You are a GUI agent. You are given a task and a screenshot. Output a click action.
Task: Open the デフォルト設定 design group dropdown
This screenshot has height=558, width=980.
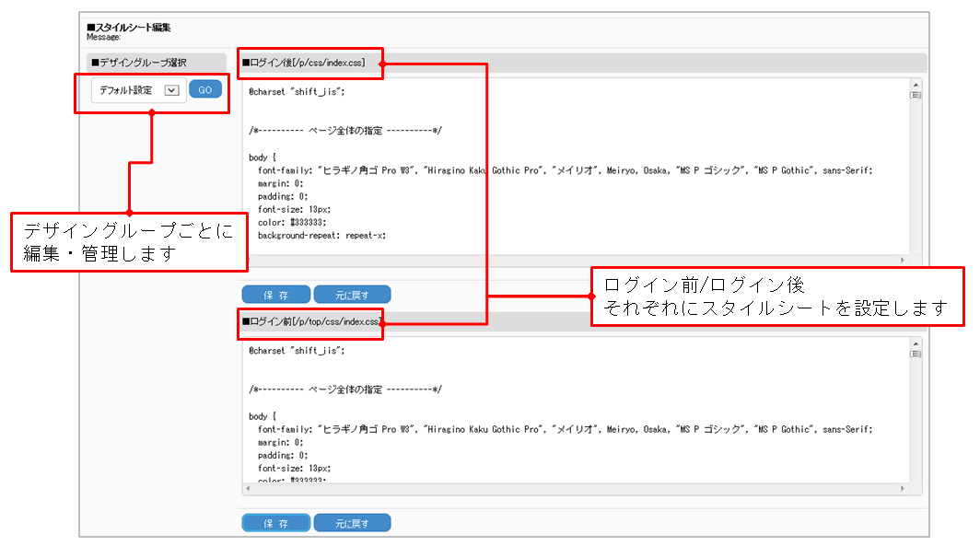tap(138, 90)
